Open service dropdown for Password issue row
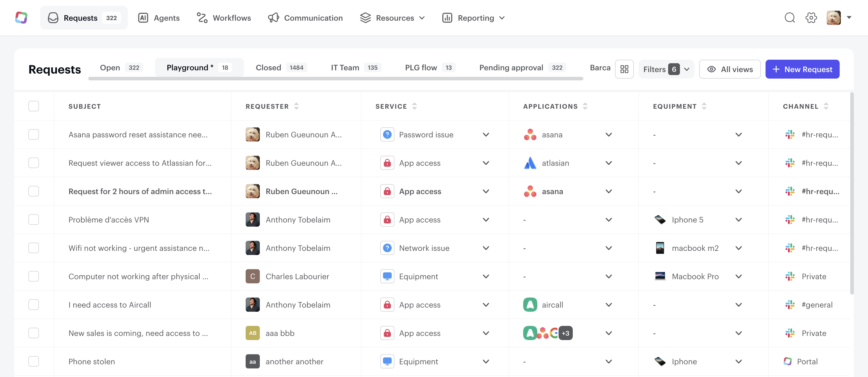Image resolution: width=868 pixels, height=377 pixels. pyautogui.click(x=486, y=134)
